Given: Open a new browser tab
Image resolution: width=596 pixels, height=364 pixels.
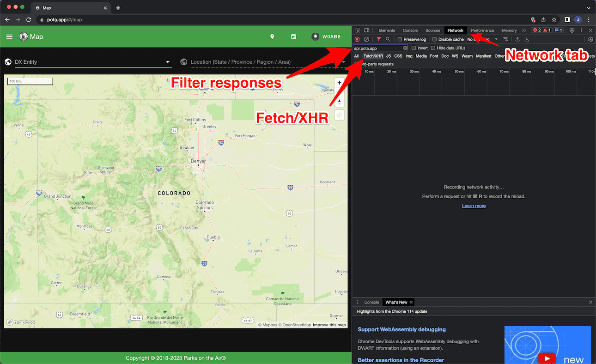Looking at the screenshot, I should [118, 8].
